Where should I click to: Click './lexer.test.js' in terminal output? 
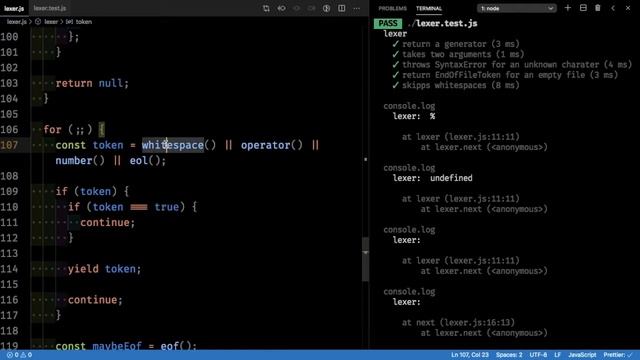point(442,23)
